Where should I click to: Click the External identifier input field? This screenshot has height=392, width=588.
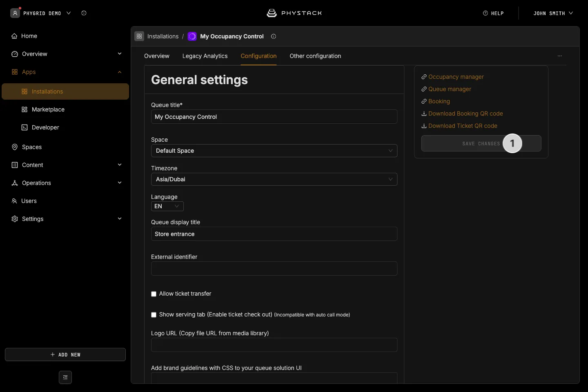tap(274, 269)
